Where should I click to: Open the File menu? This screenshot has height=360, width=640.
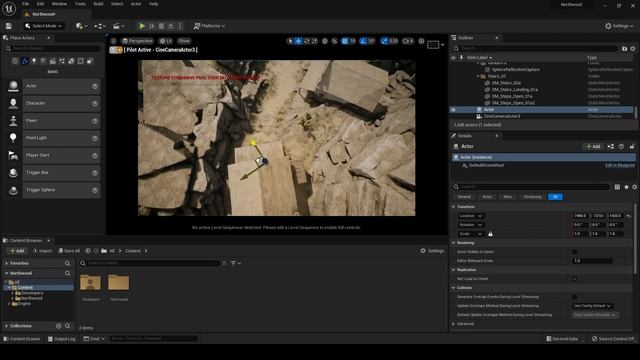click(25, 4)
